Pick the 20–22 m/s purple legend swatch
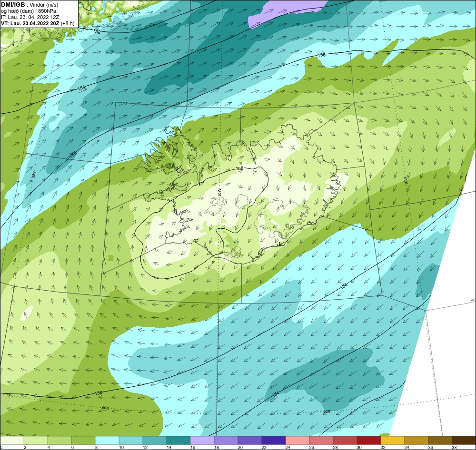476x450 pixels. point(250,440)
